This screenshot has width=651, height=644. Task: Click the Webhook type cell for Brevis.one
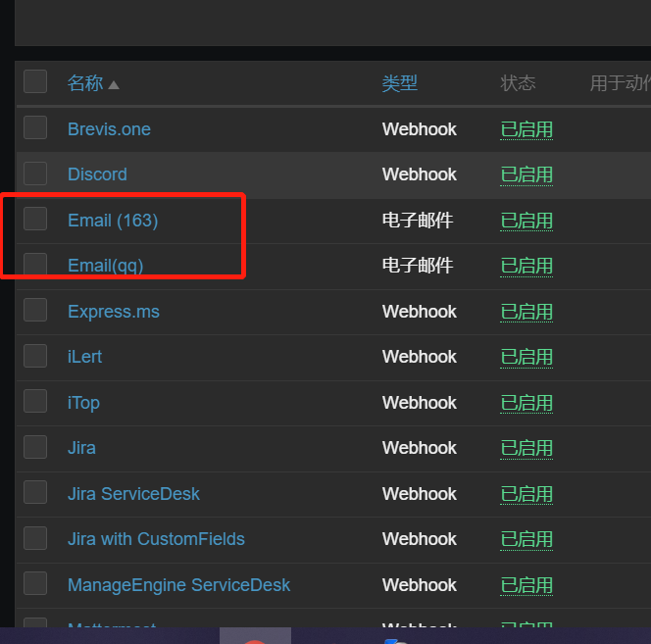420,129
